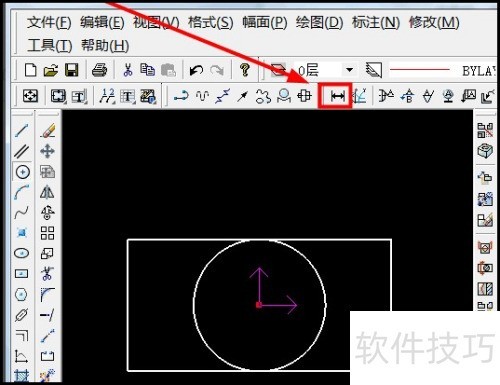
Task: Click the greyed-out redo arrow
Action: pos(217,70)
